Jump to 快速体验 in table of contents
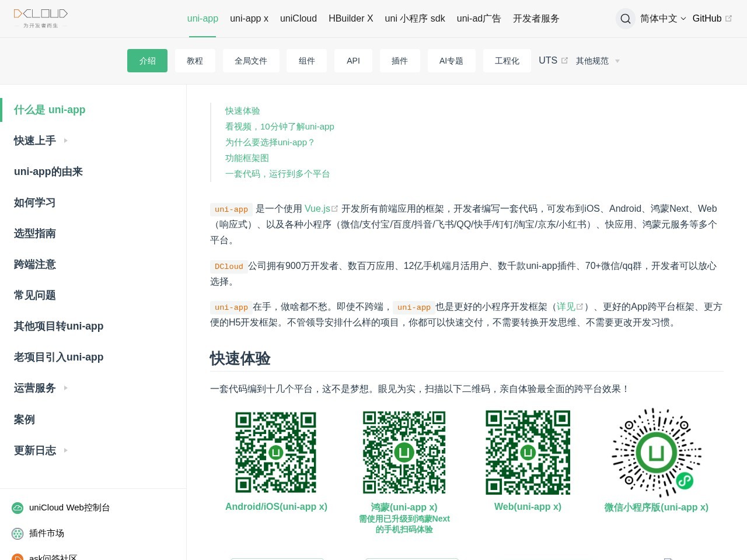The height and width of the screenshot is (560, 747). tap(243, 111)
